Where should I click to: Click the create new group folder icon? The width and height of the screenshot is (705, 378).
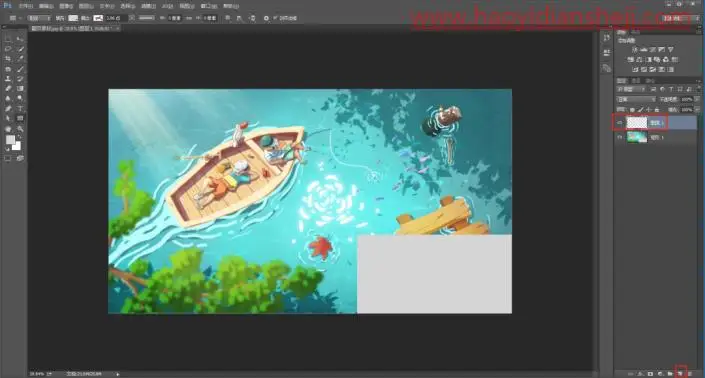[x=670, y=374]
